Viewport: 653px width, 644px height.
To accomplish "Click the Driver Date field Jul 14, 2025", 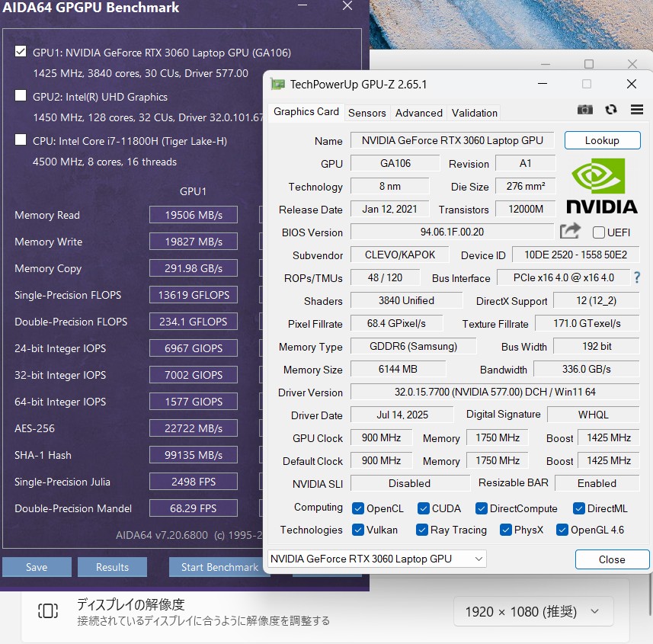I will pos(402,415).
